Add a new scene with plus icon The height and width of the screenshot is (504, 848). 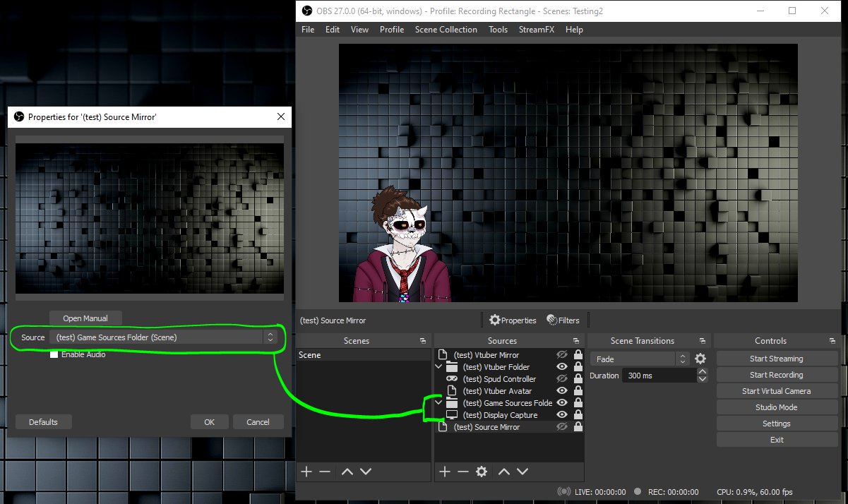pyautogui.click(x=306, y=472)
